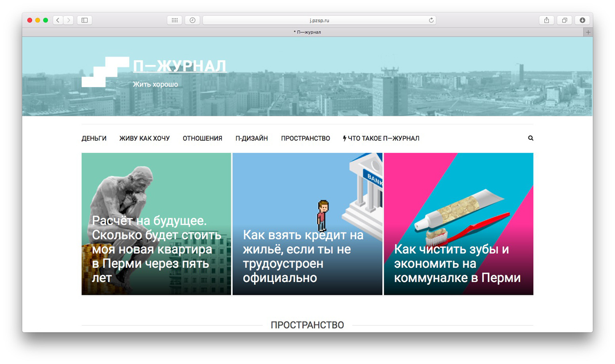
Task: Open the Share button in Safari toolbar
Action: point(546,20)
